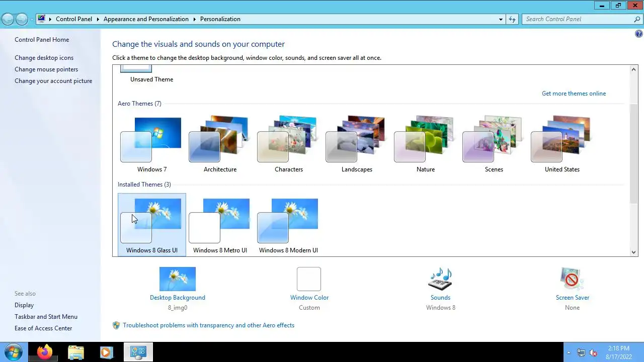
Task: Select the Unsaved Theme entry
Action: [151, 74]
